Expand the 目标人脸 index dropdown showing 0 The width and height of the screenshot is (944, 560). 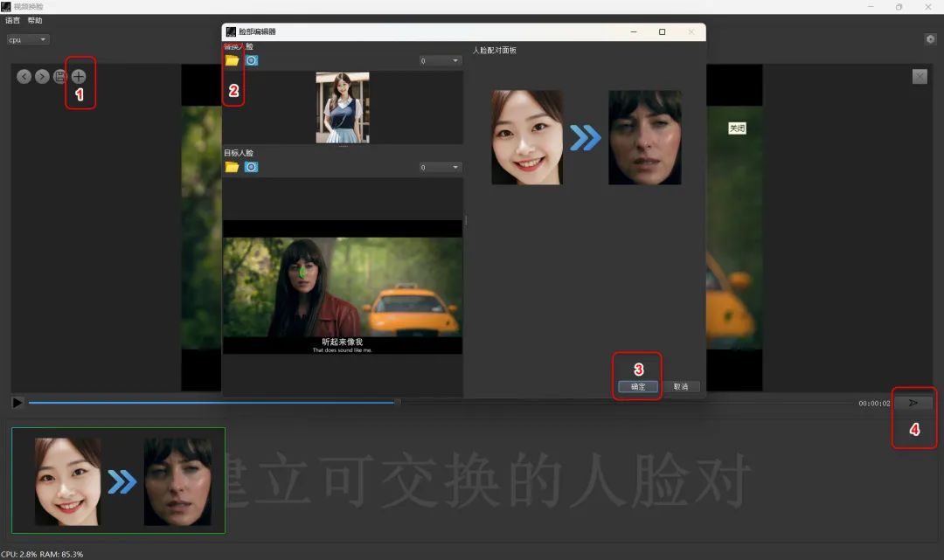pos(440,167)
